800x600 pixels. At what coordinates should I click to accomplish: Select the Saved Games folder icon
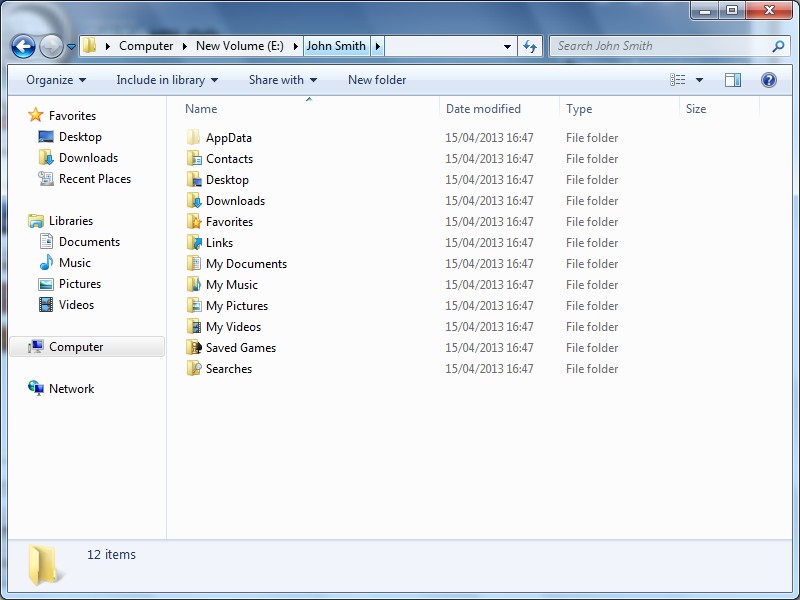[194, 347]
